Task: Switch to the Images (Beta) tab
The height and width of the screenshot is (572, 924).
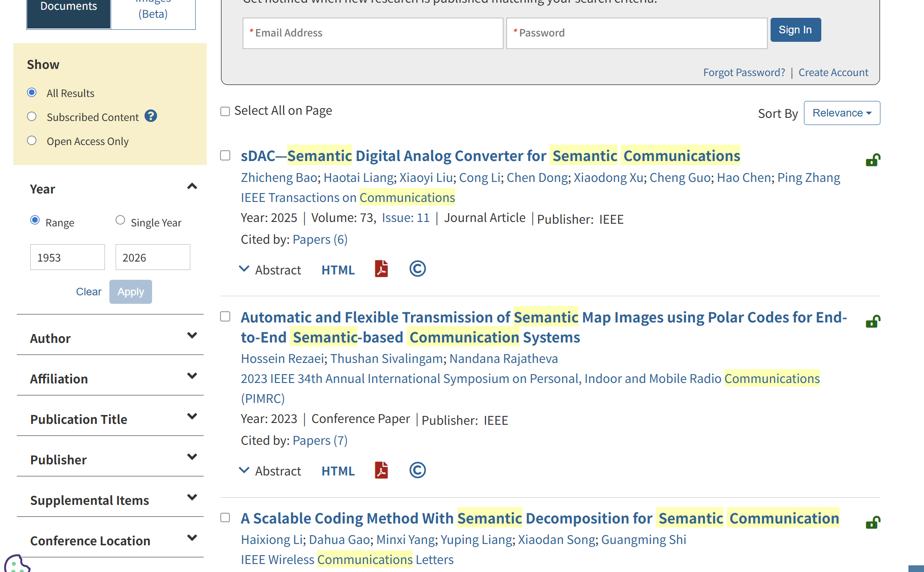Action: pyautogui.click(x=153, y=13)
